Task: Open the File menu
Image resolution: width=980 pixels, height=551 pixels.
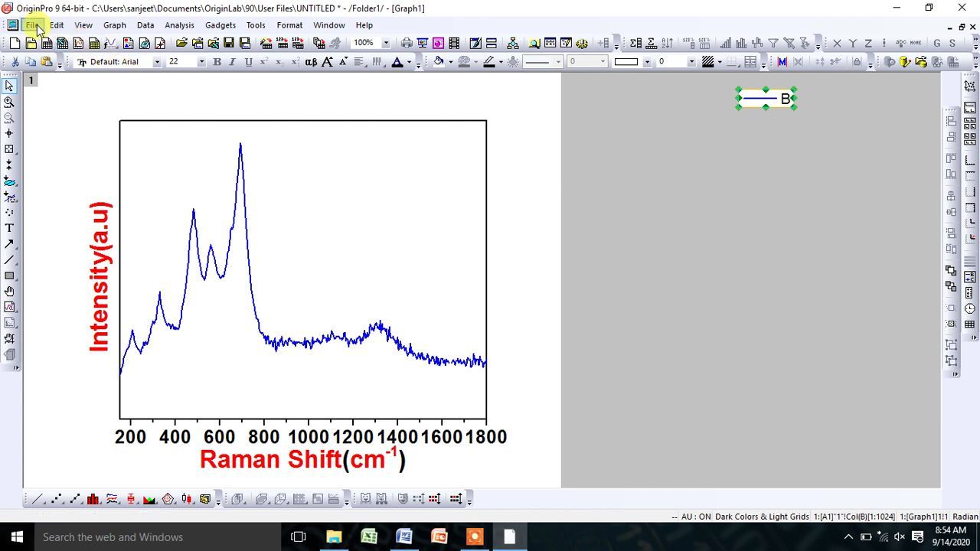Action: coord(32,25)
